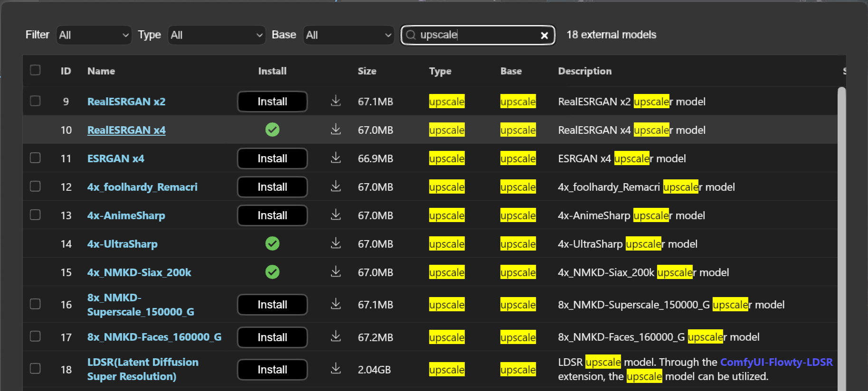Click the '18 external models' label
This screenshot has width=868, height=391.
(611, 35)
